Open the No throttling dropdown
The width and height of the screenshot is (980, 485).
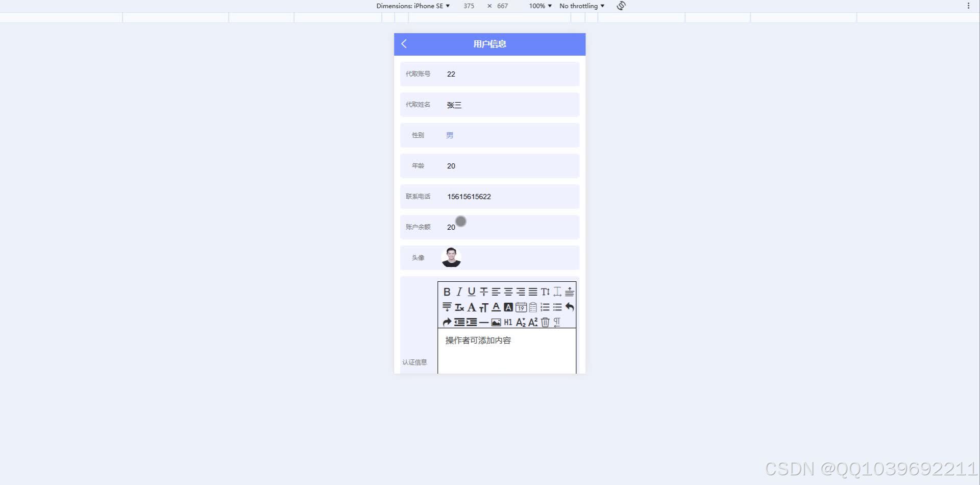[x=581, y=6]
